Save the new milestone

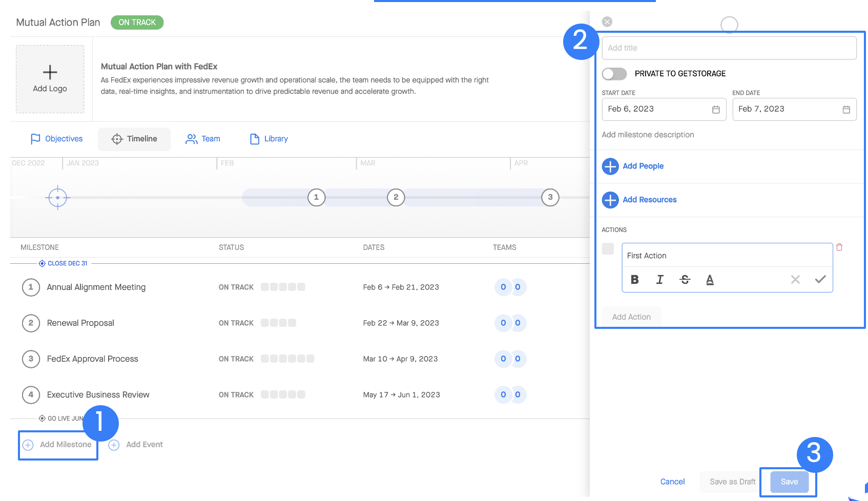[x=789, y=482]
